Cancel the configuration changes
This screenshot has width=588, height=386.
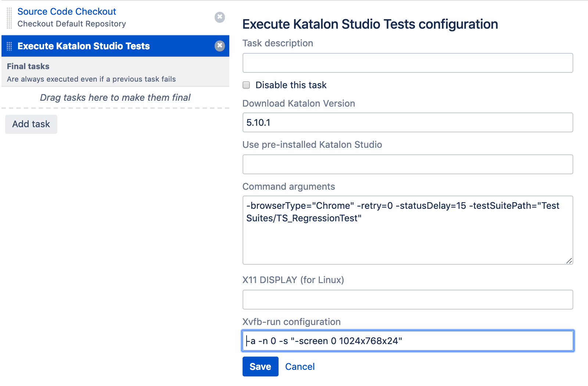coord(300,367)
